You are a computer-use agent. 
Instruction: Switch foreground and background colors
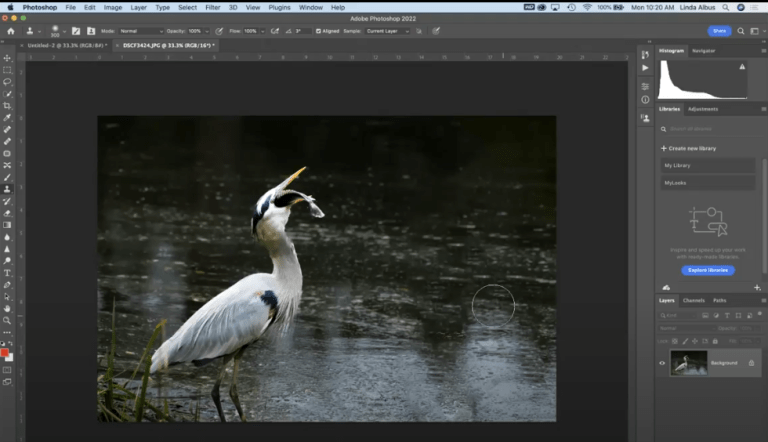[x=10, y=344]
